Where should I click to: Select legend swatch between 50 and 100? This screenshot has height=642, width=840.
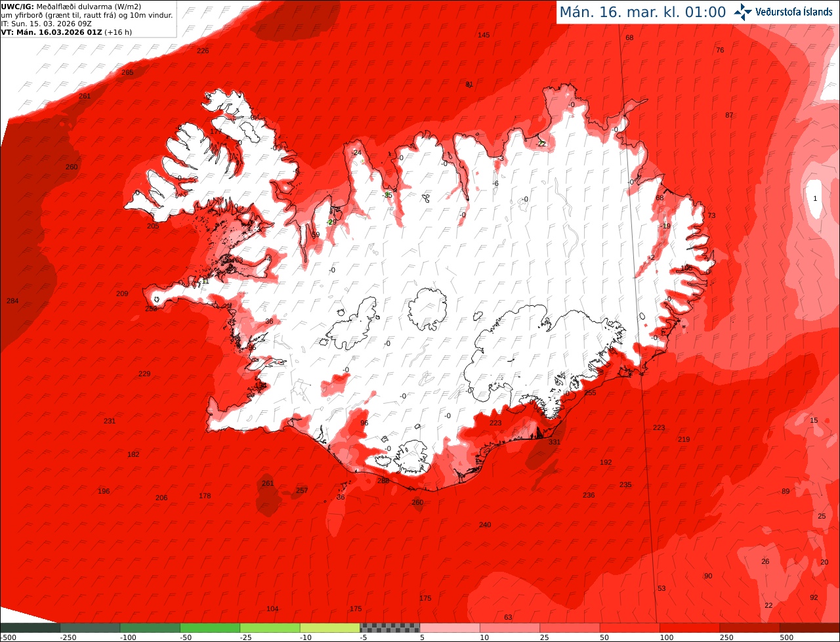(630, 628)
